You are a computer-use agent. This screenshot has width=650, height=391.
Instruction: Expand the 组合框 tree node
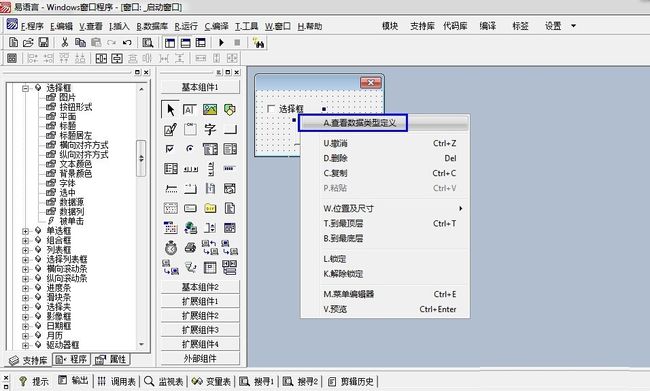point(26,240)
